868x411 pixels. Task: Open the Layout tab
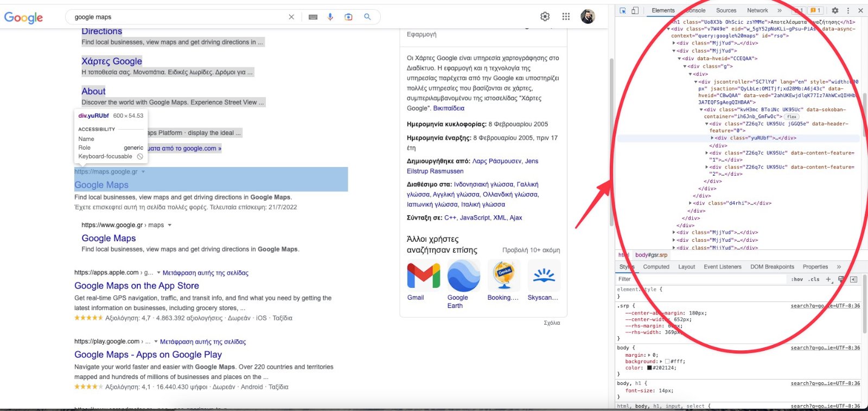click(686, 267)
